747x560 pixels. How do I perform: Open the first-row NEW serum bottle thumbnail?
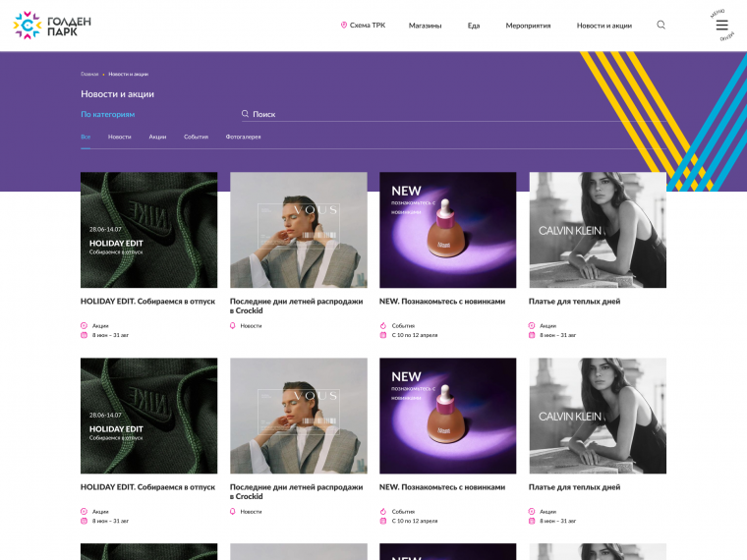pos(448,230)
